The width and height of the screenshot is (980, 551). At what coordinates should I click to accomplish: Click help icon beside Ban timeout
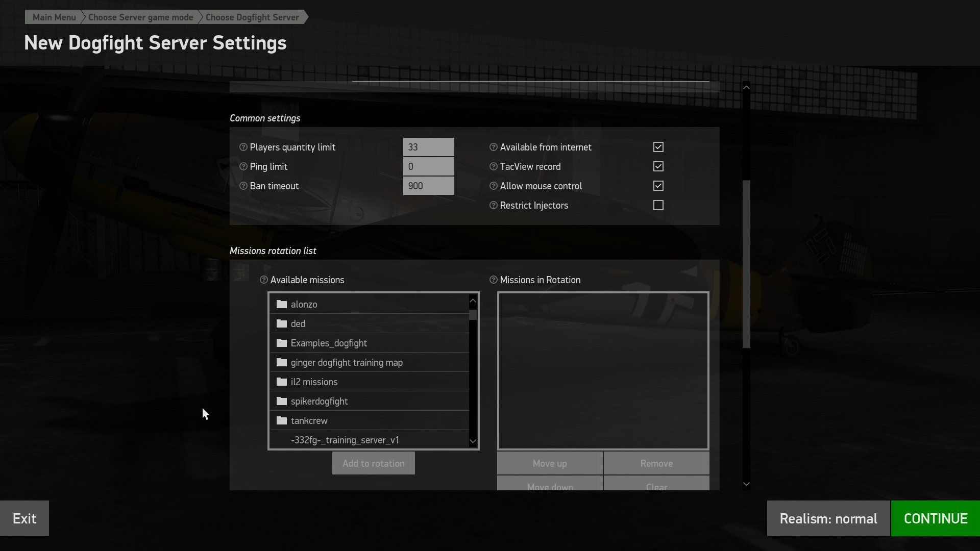click(x=243, y=186)
